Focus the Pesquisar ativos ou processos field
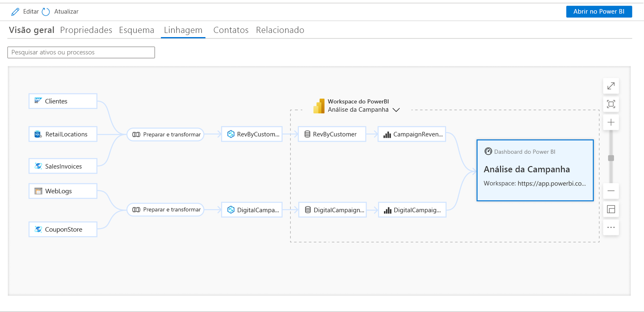This screenshot has height=312, width=644. pyautogui.click(x=81, y=52)
